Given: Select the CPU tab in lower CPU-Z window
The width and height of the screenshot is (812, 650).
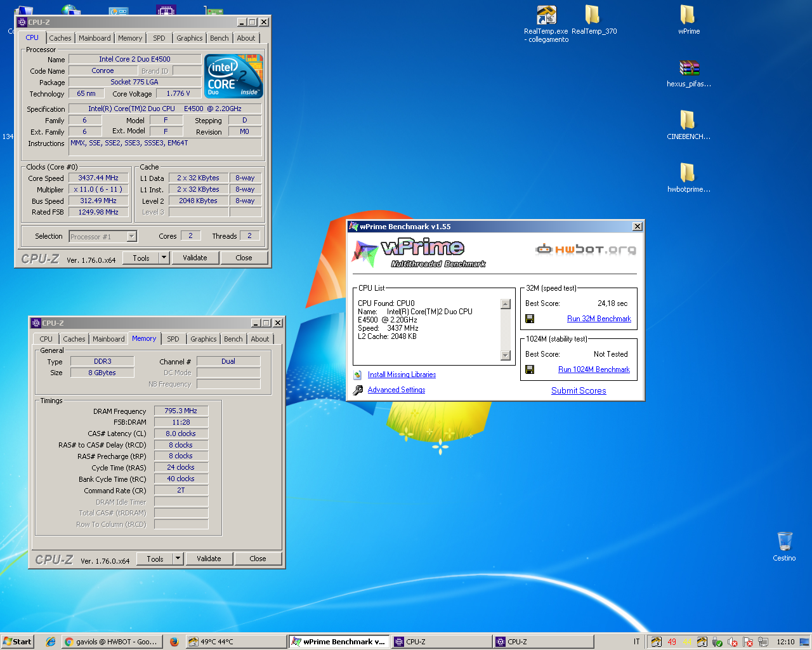Looking at the screenshot, I should 46,339.
